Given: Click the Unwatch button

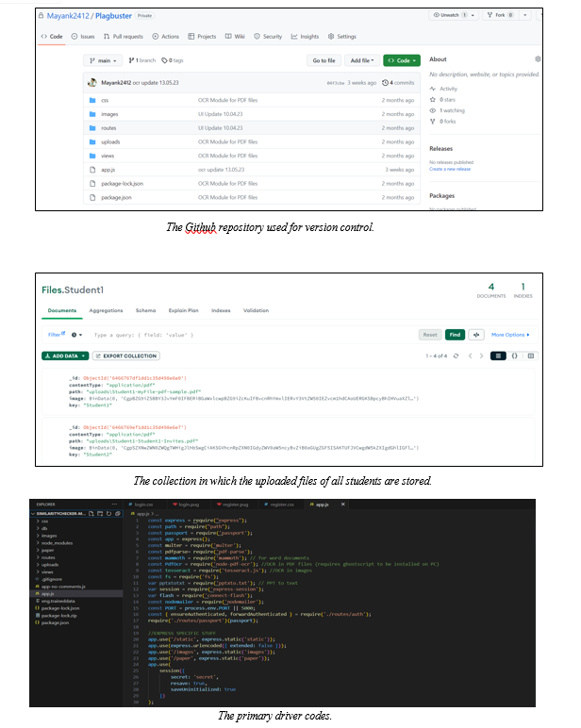Looking at the screenshot, I should pos(449,15).
